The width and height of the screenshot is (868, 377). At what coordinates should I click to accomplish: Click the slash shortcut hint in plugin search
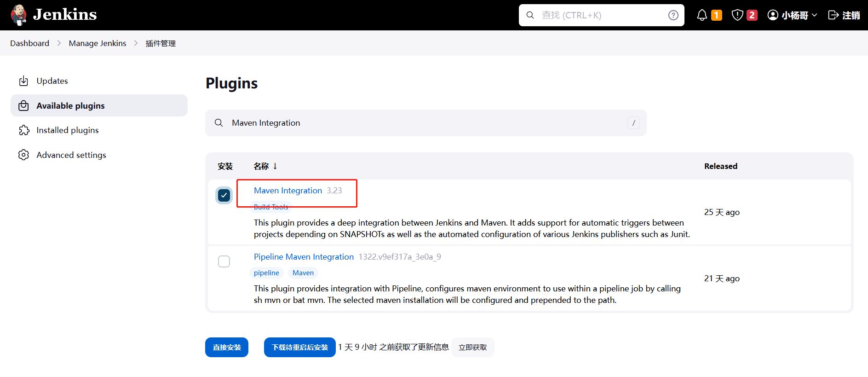point(633,123)
